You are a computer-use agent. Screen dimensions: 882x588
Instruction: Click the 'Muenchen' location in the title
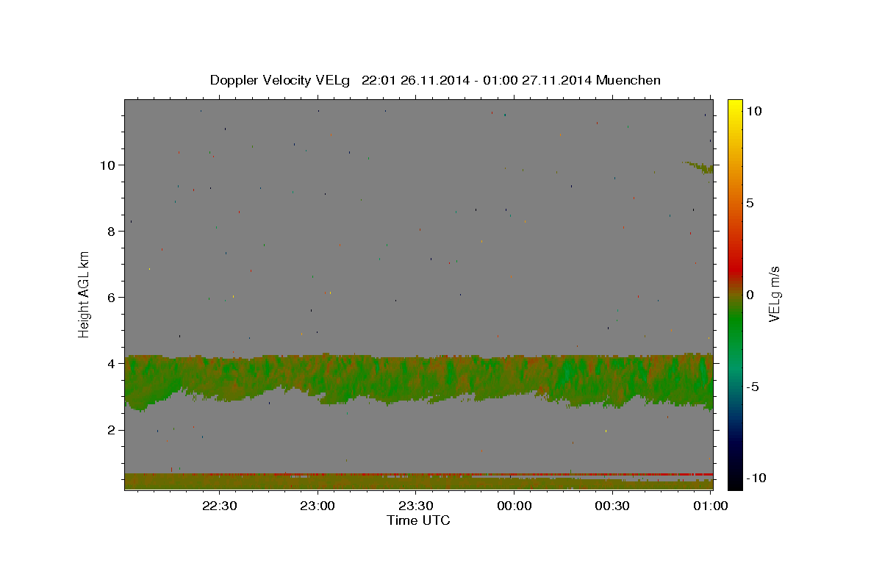[628, 80]
